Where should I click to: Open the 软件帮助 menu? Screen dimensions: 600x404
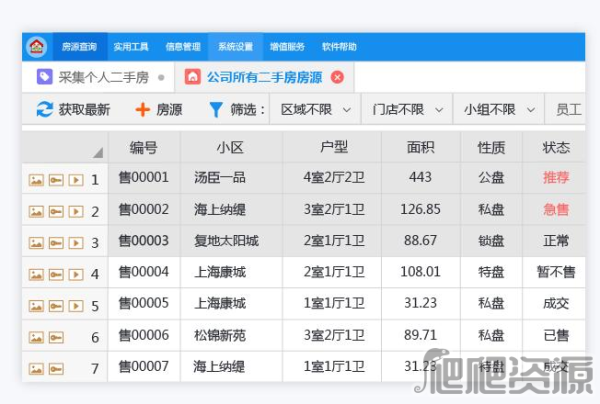point(339,47)
